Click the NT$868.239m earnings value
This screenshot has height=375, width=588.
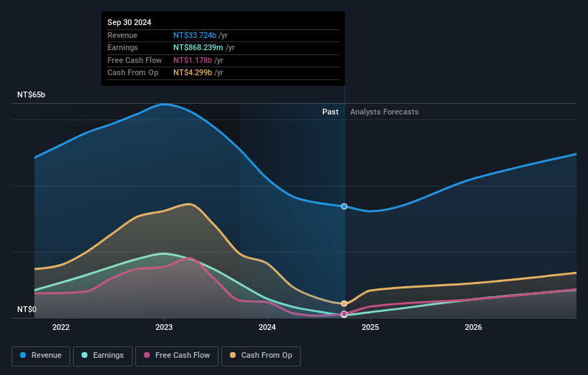[x=198, y=47]
